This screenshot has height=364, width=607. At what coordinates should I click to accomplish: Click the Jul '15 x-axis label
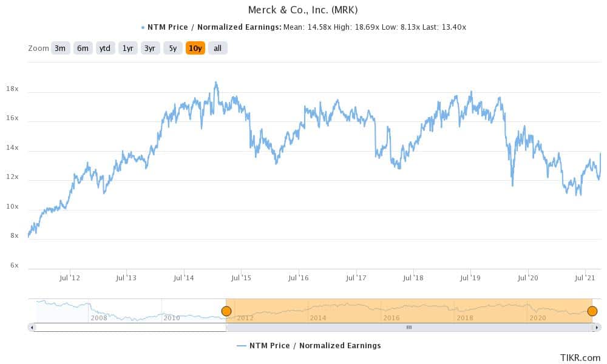(241, 278)
